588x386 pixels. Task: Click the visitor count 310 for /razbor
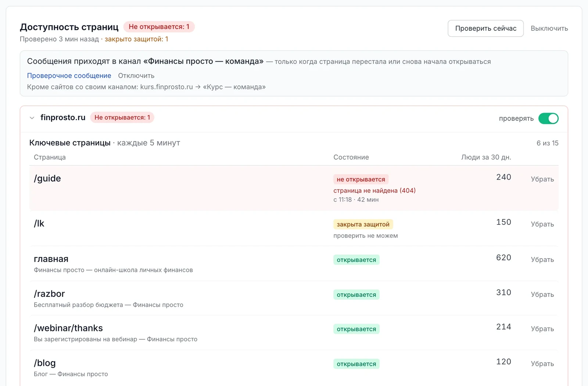503,292
